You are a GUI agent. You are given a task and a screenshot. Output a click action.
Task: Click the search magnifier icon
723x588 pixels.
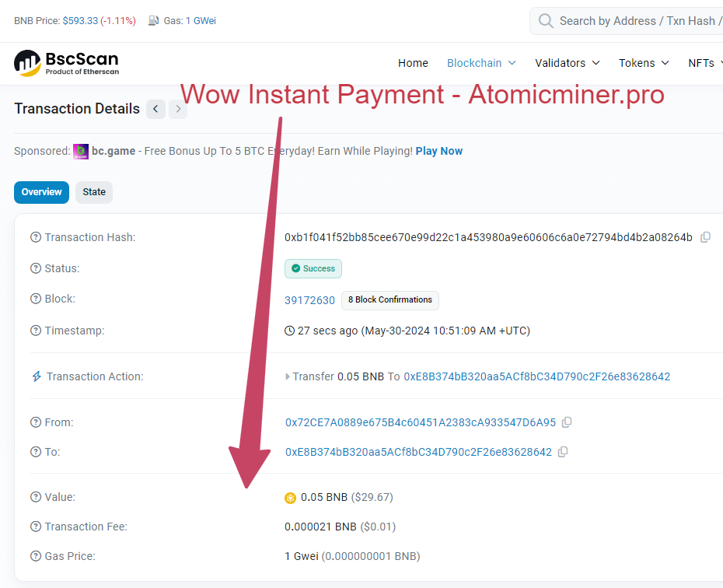(546, 21)
